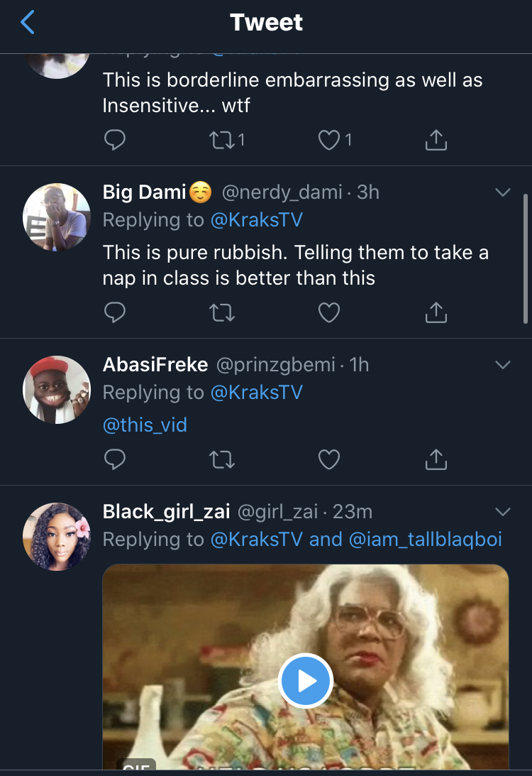
Task: Open Black_girl_zai's profile picture
Action: pos(57,537)
